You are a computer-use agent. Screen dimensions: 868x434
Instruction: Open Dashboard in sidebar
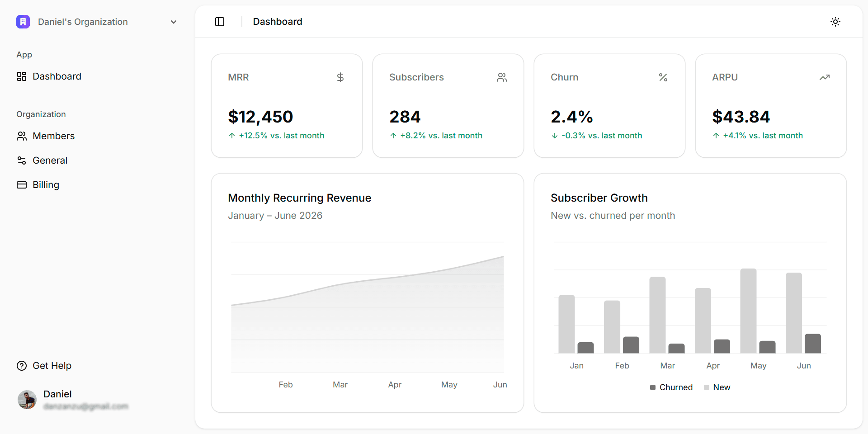(97, 76)
